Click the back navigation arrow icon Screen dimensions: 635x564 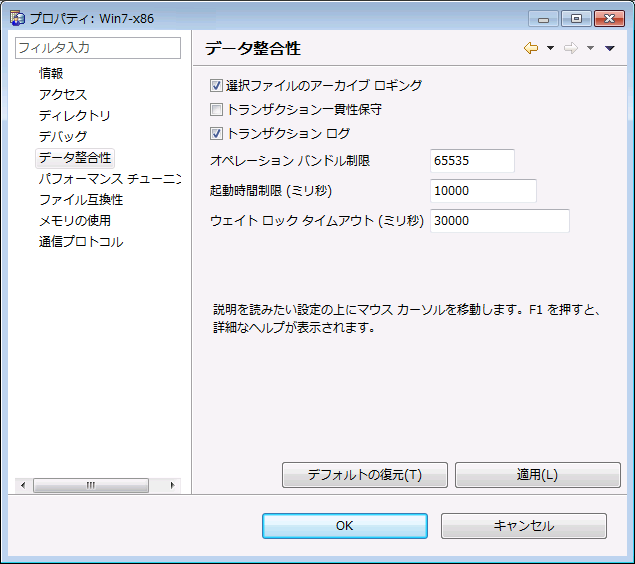coord(530,49)
